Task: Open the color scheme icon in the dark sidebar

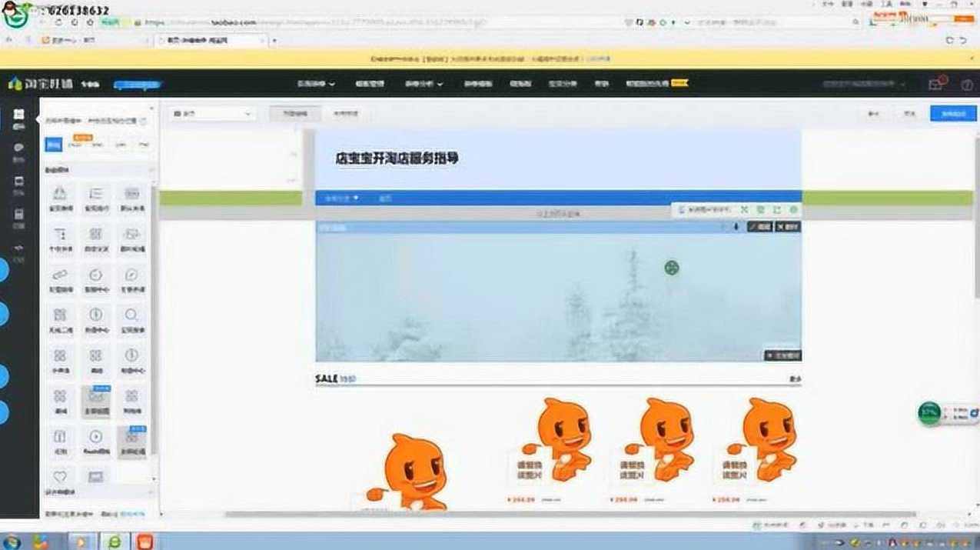Action: pos(19,151)
